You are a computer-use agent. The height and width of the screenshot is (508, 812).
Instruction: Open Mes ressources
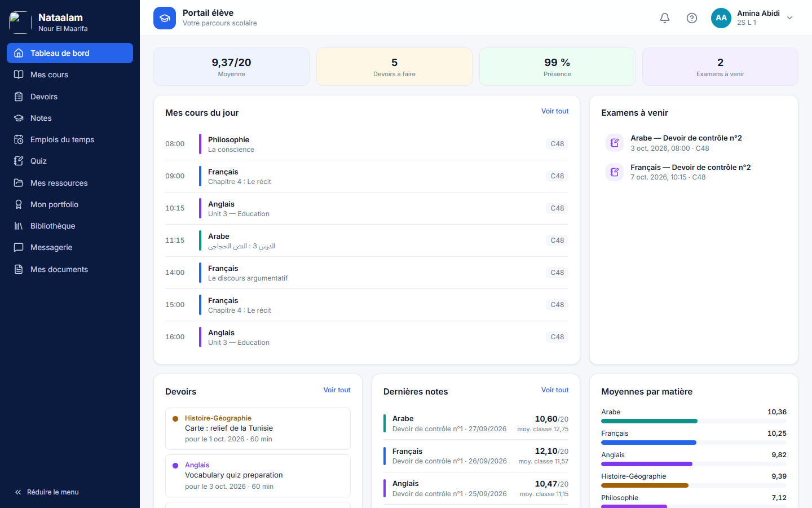70,183
